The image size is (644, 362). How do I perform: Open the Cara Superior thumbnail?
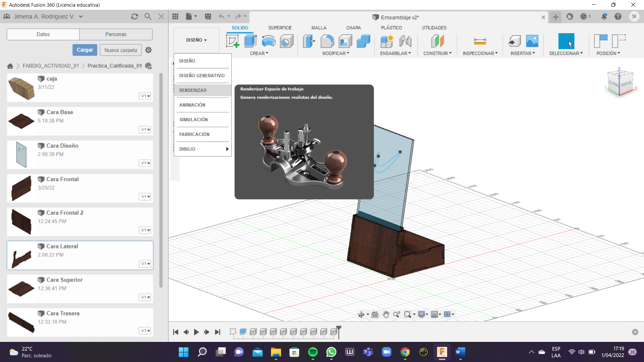click(x=21, y=289)
